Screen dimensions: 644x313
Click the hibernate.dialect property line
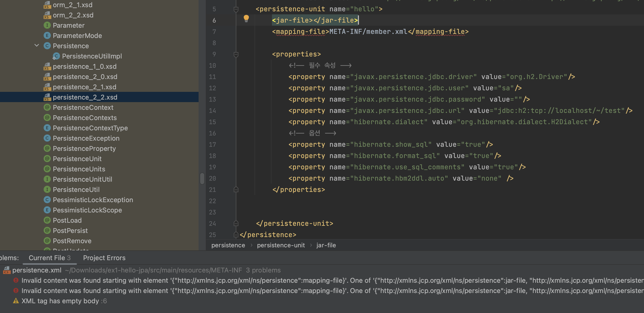click(444, 122)
